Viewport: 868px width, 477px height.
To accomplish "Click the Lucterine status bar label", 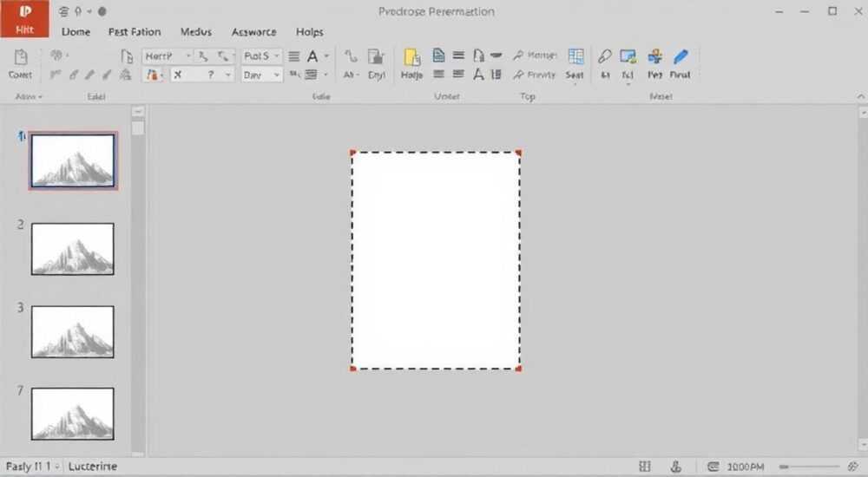I will point(93,467).
